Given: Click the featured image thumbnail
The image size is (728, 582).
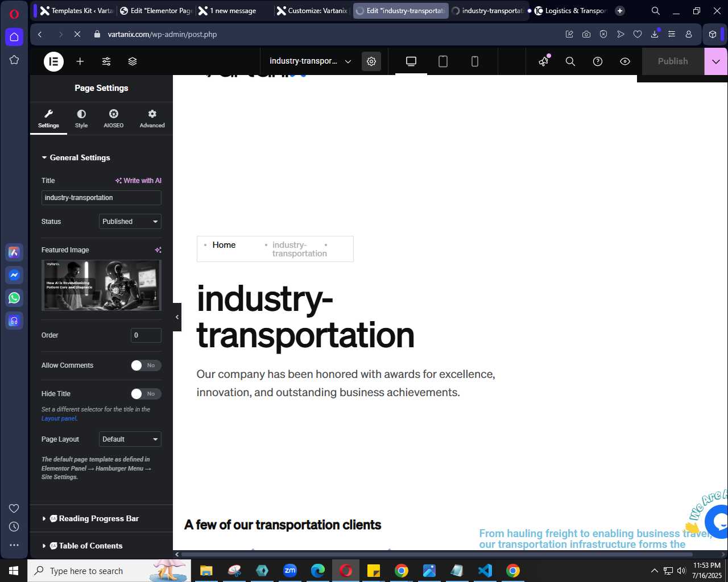Looking at the screenshot, I should pyautogui.click(x=101, y=285).
